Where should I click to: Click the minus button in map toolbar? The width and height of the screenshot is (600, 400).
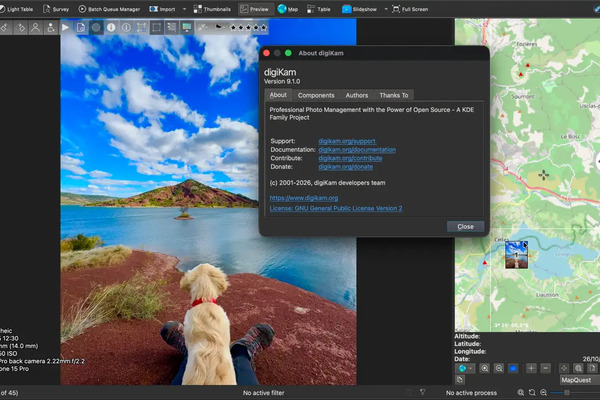546,368
